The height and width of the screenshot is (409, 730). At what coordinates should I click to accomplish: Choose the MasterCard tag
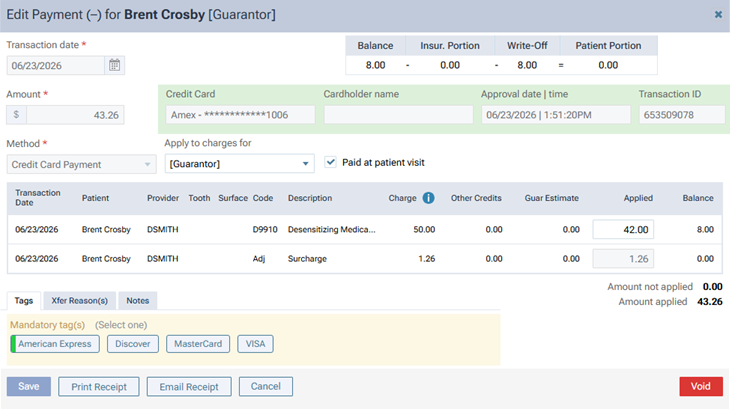click(198, 344)
